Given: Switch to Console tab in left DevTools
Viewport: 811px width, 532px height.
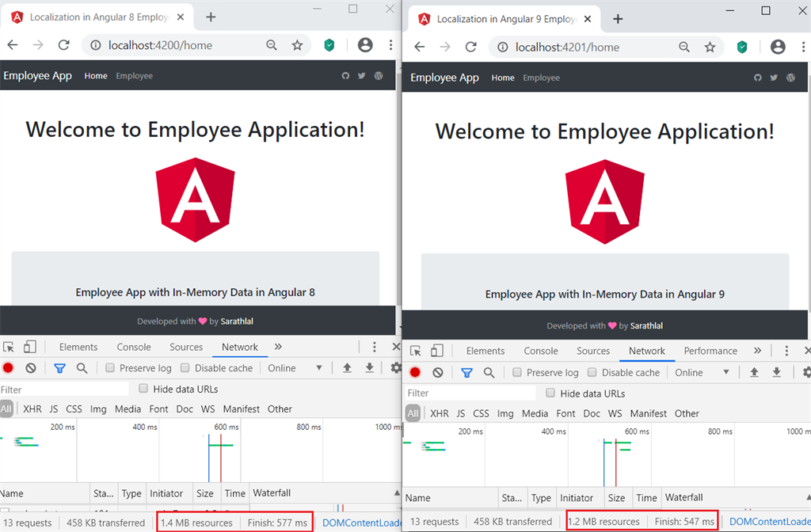Looking at the screenshot, I should click(133, 347).
